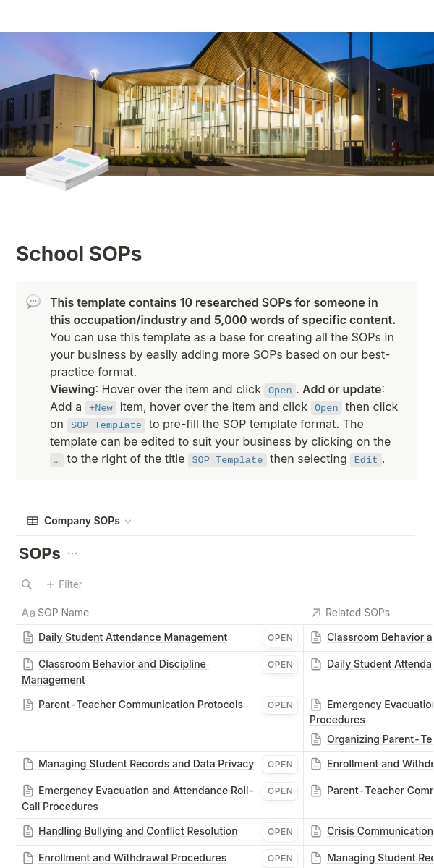Click the stacked papers page icon
Viewport: 434px width, 868px height.
tap(67, 169)
